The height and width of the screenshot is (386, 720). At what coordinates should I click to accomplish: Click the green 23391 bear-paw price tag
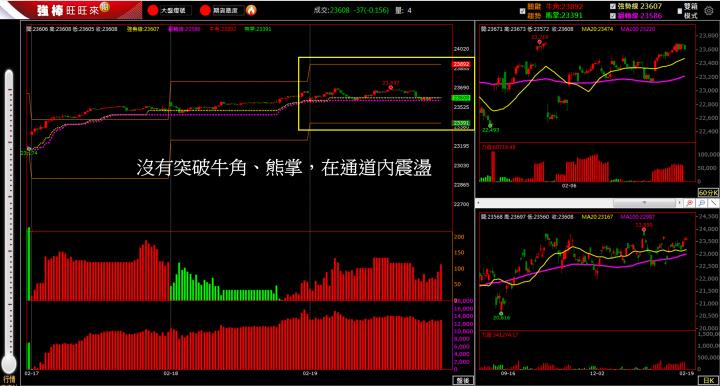point(461,123)
